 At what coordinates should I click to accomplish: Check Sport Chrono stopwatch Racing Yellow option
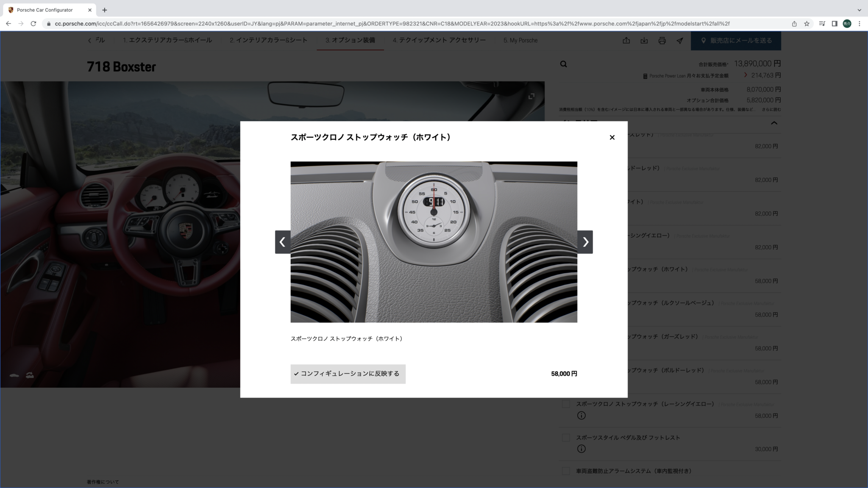tap(566, 404)
